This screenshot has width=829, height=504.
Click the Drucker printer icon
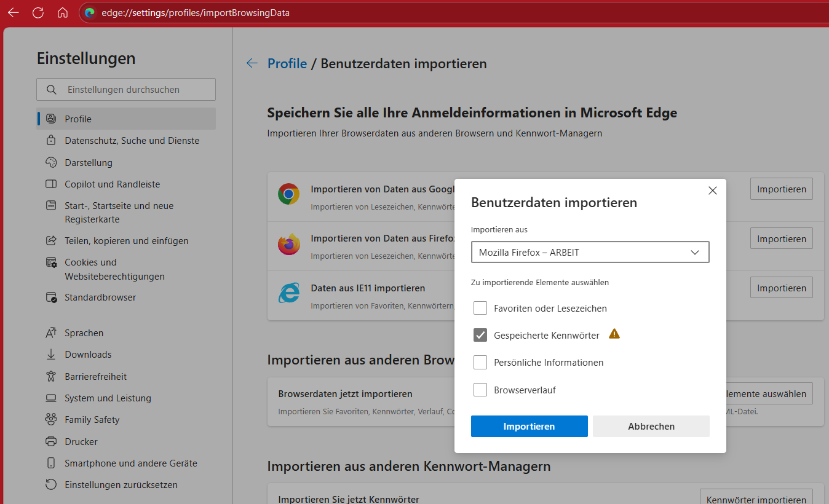(x=52, y=442)
